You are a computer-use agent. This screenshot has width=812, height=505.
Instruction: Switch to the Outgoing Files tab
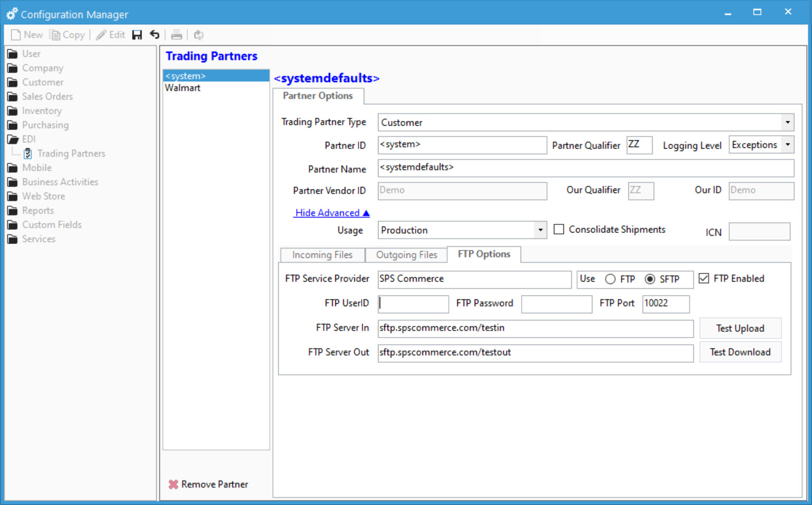click(406, 254)
